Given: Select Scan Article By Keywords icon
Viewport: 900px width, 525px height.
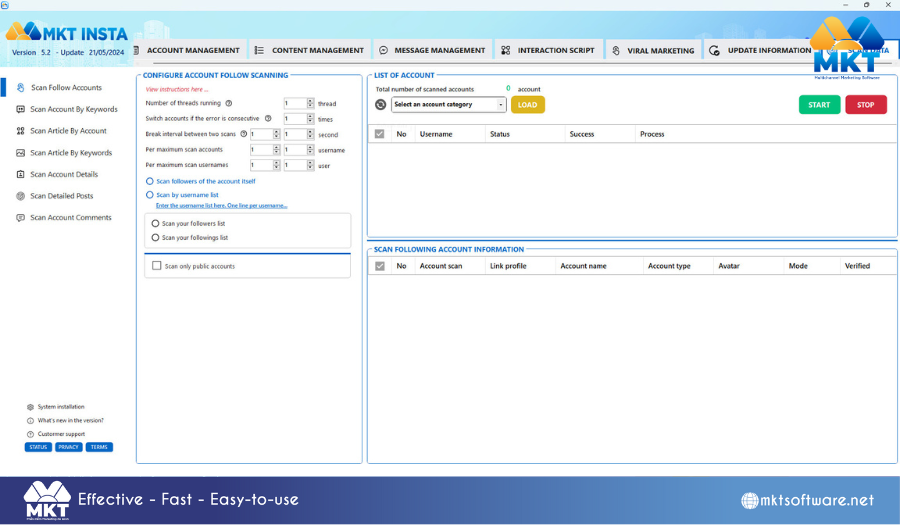Looking at the screenshot, I should click(21, 153).
